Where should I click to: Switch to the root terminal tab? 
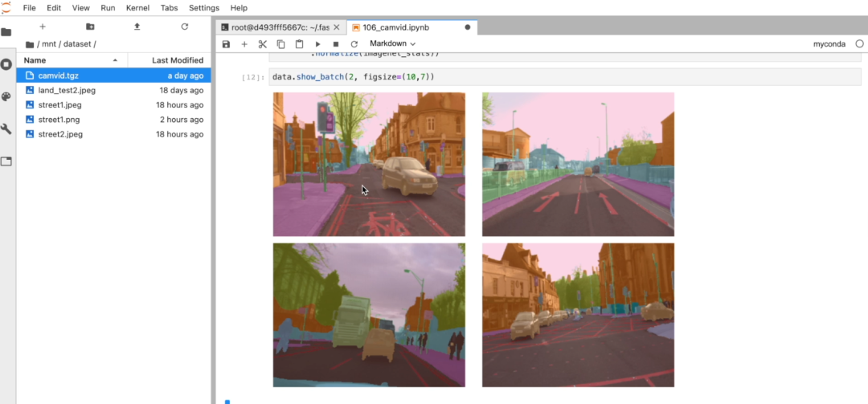click(279, 27)
